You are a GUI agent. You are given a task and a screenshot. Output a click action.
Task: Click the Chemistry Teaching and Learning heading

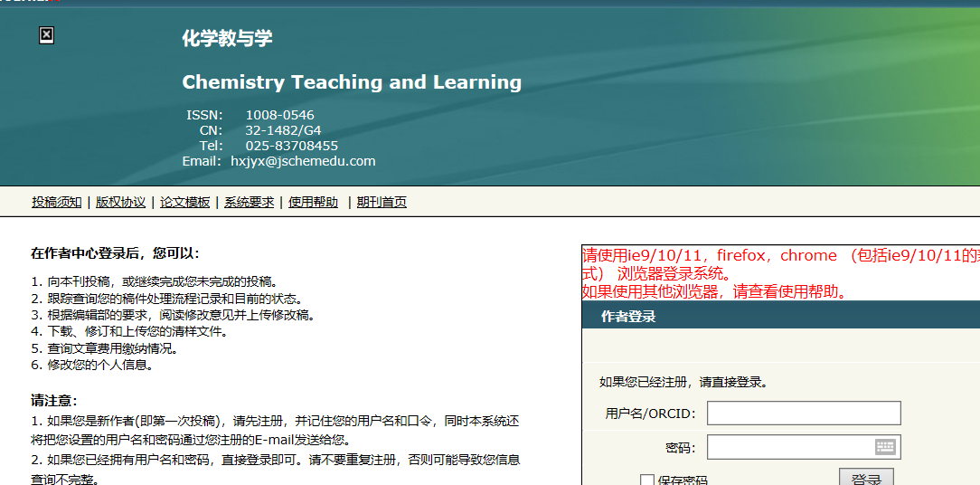352,82
